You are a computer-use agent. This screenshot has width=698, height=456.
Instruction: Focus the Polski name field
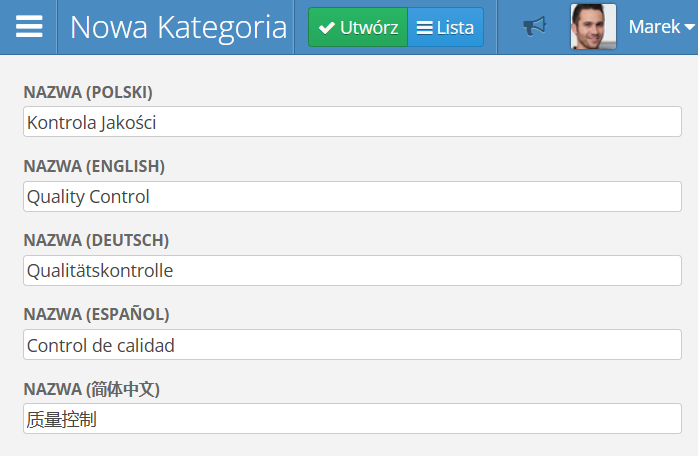coord(350,123)
